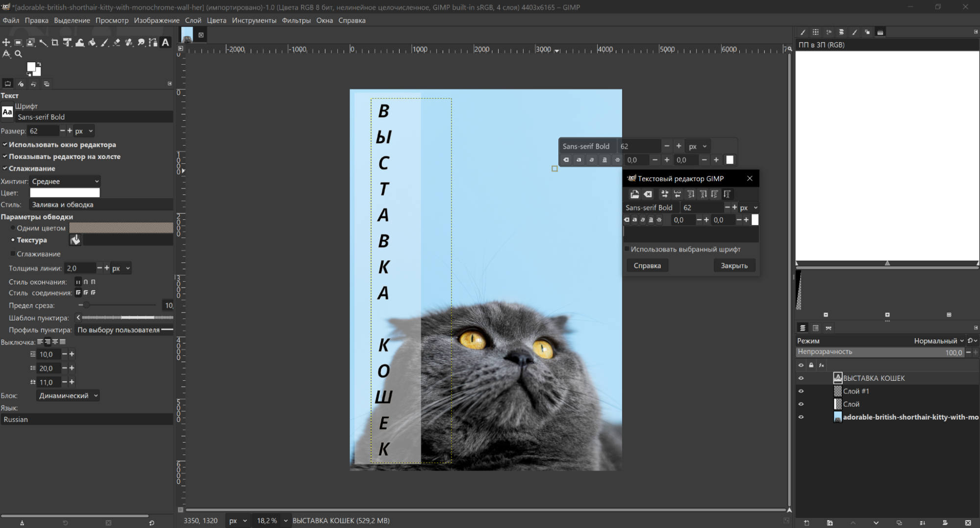Viewport: 980px width, 528px height.
Task: Select the Crop tool
Action: pos(55,43)
